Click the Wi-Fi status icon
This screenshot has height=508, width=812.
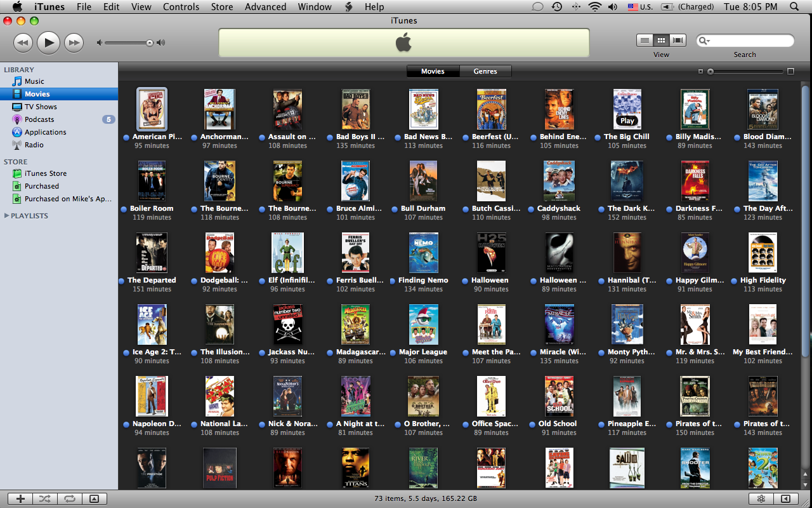pos(594,7)
